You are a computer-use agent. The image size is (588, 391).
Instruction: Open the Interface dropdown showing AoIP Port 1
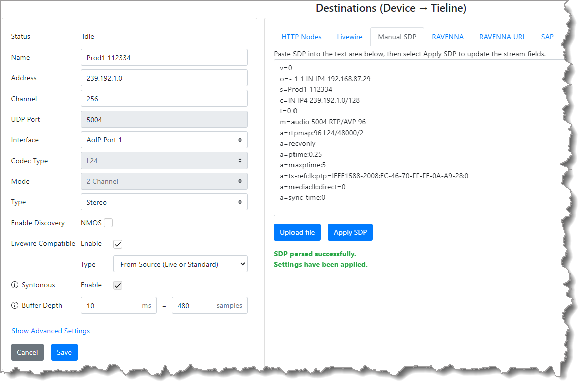click(x=164, y=140)
